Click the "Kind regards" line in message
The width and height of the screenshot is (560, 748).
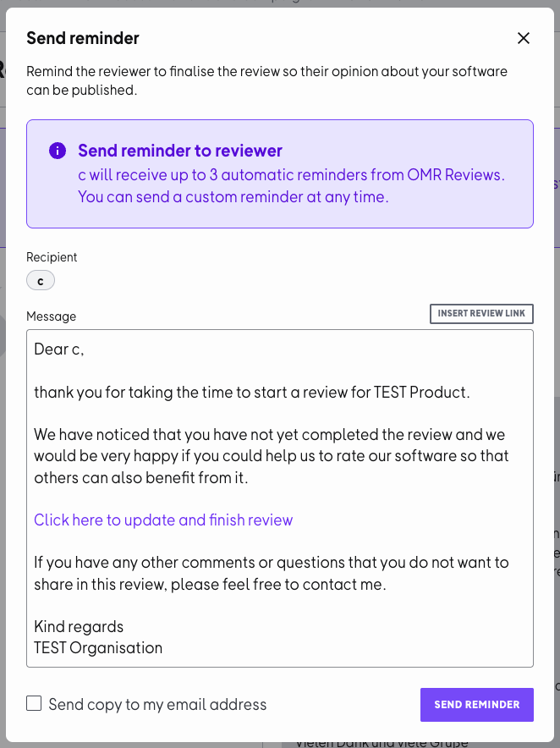[x=79, y=626]
